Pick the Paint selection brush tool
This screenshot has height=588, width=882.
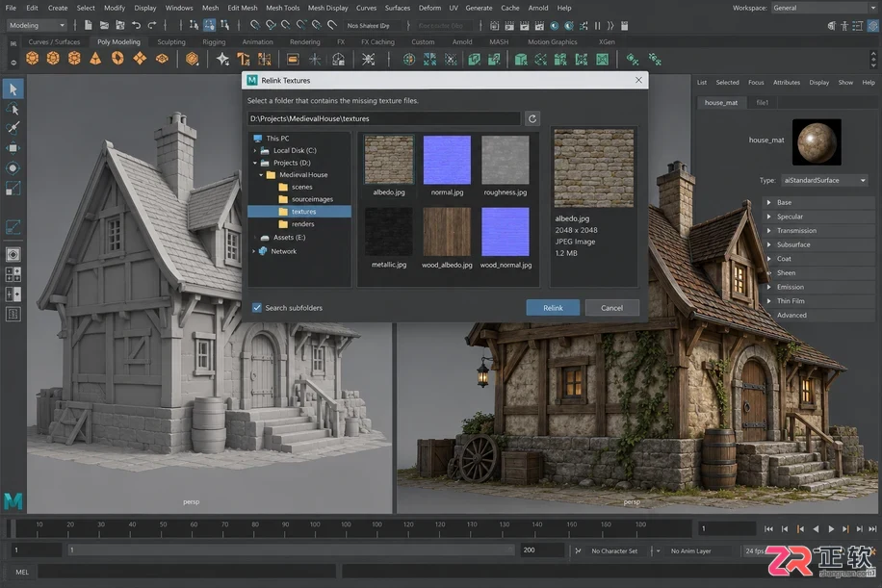coord(13,128)
